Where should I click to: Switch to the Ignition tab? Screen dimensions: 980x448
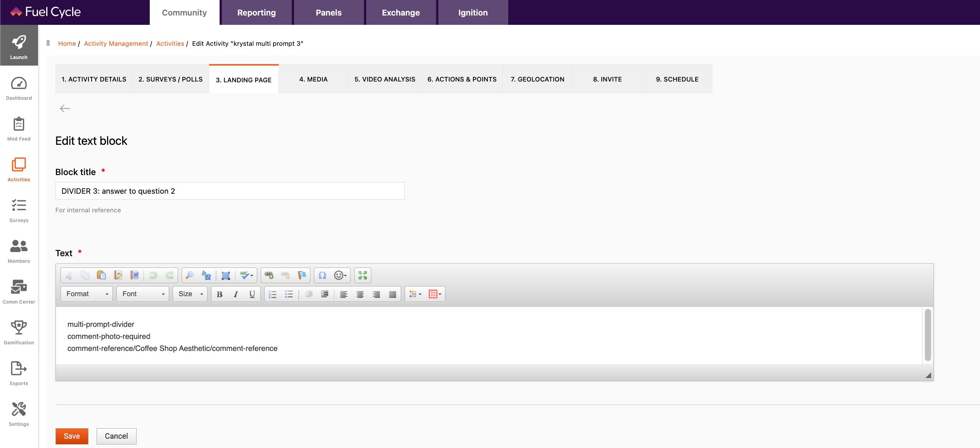(473, 12)
